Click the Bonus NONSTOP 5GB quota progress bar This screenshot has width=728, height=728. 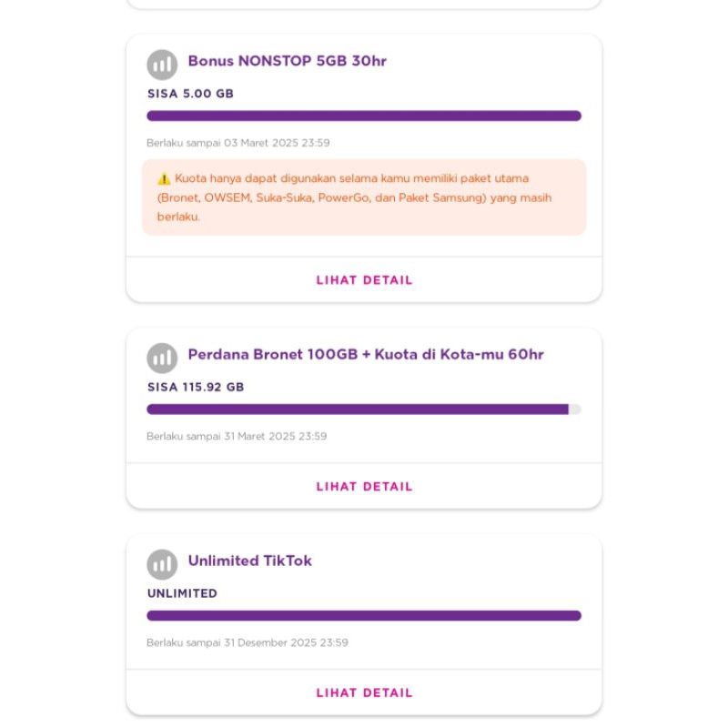364,116
